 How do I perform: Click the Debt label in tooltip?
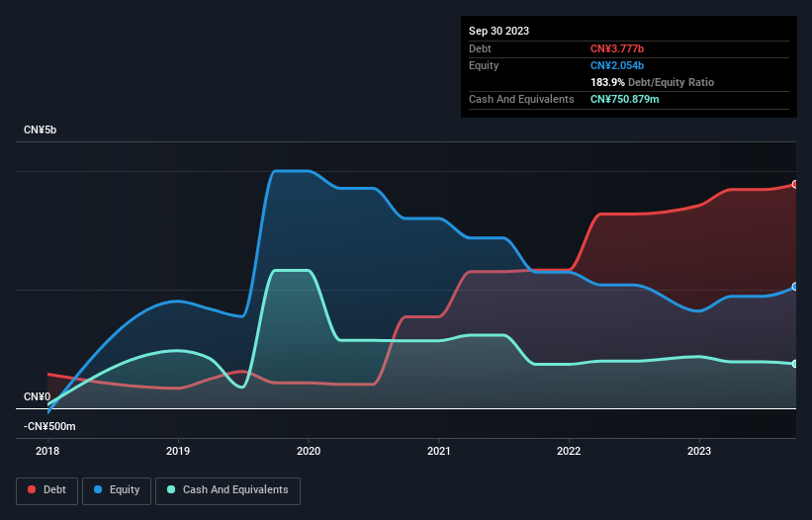point(480,48)
